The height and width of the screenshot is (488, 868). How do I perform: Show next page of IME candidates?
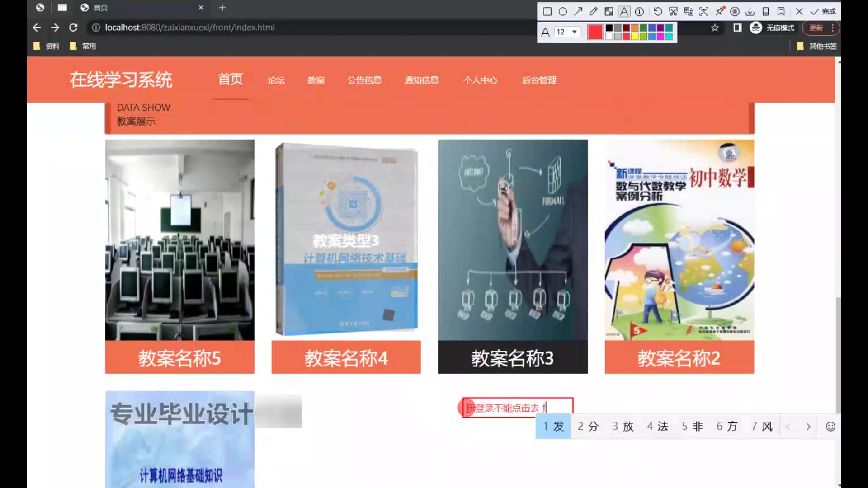pos(808,427)
